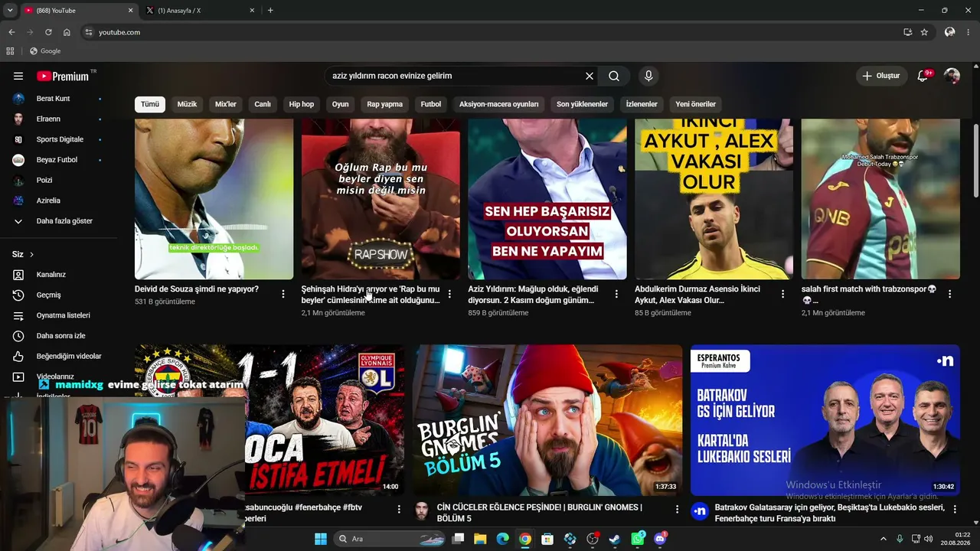Bookmark this page with the star
Image resolution: width=980 pixels, height=551 pixels.
point(924,32)
